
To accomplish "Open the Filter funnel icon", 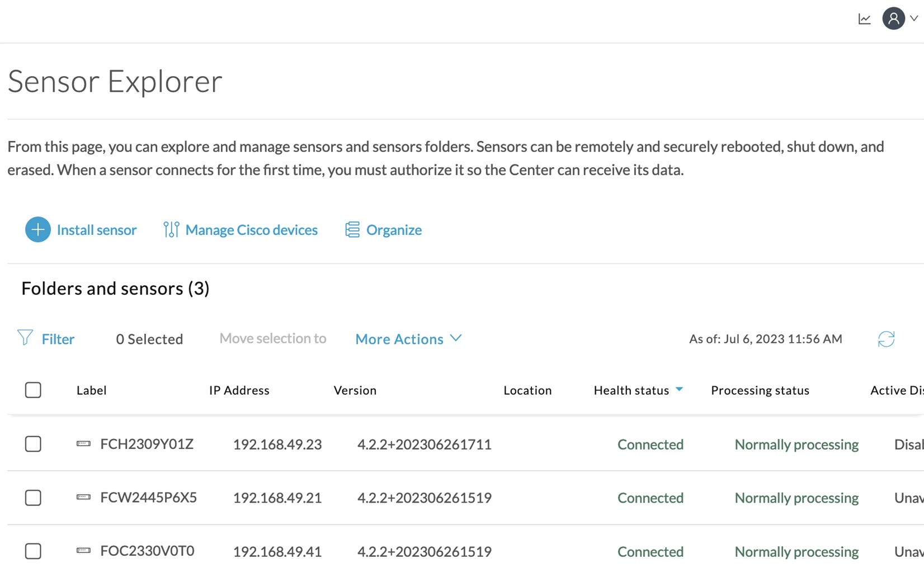I will click(25, 338).
